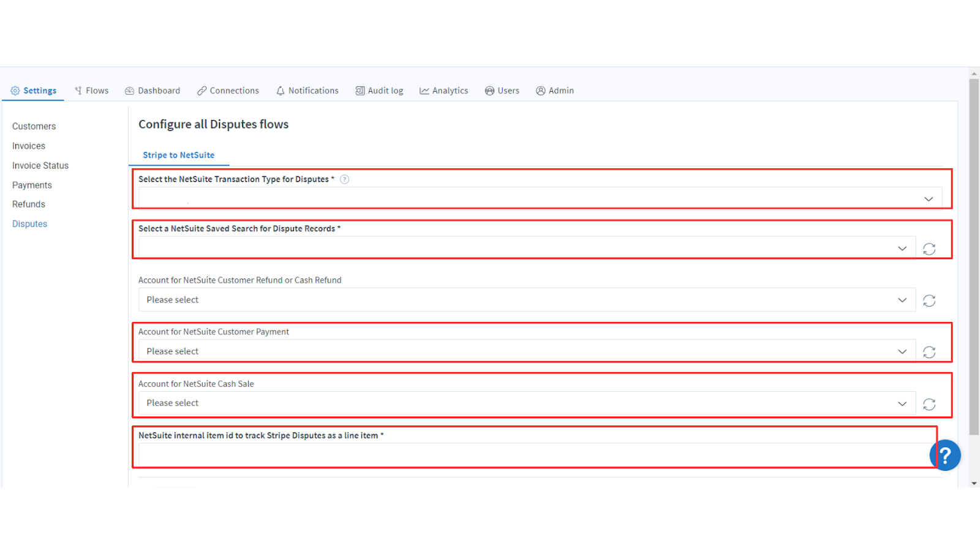Open help tooltip for Transaction Type for Disputes

(344, 179)
